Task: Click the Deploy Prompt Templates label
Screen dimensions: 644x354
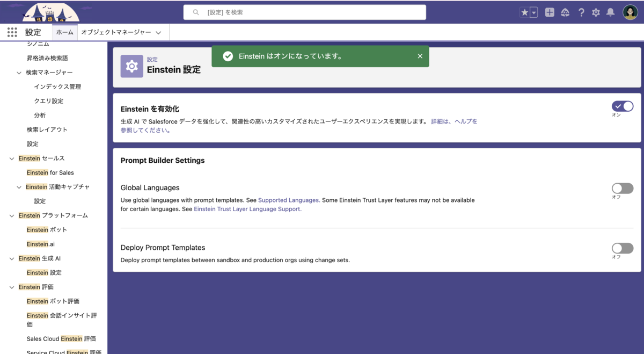Action: tap(163, 248)
